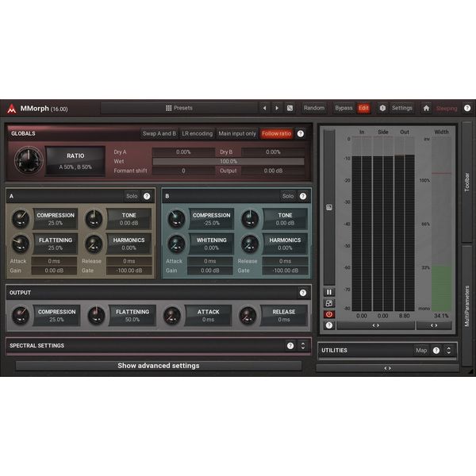Click the RATIO value display

pyautogui.click(x=75, y=161)
